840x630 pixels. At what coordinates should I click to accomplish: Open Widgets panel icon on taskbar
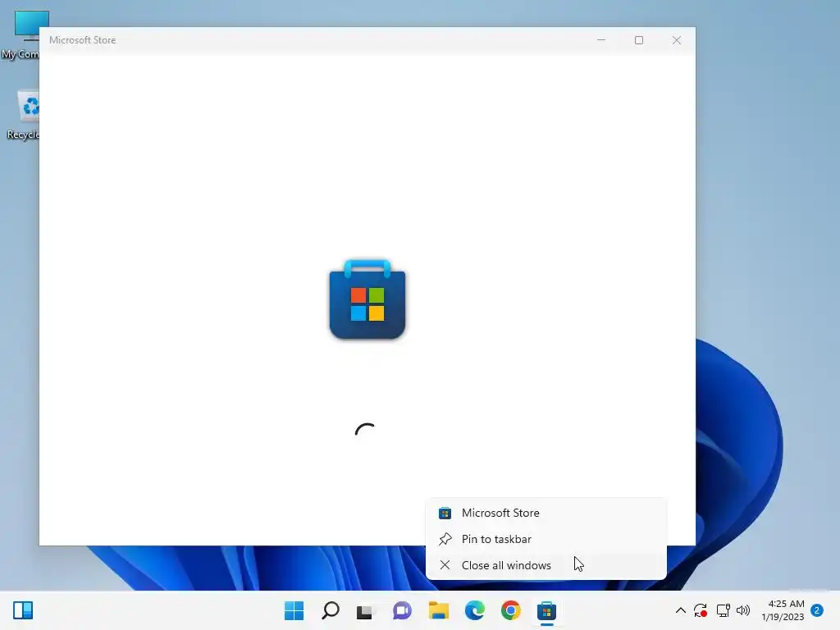(x=23, y=610)
